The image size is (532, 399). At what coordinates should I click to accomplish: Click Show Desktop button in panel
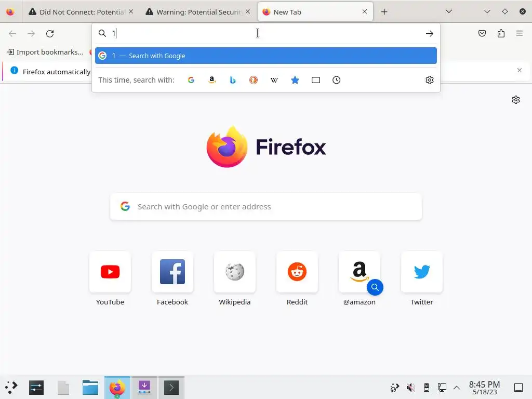(x=518, y=388)
